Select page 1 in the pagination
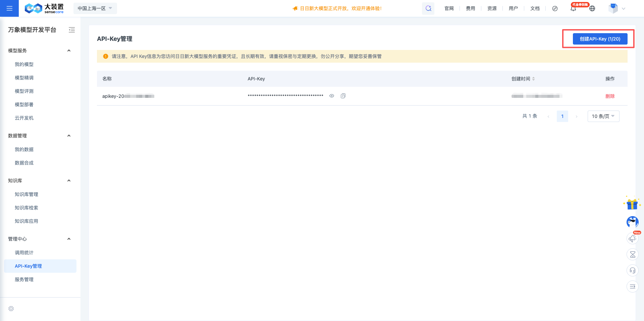This screenshot has height=321, width=644. click(562, 116)
